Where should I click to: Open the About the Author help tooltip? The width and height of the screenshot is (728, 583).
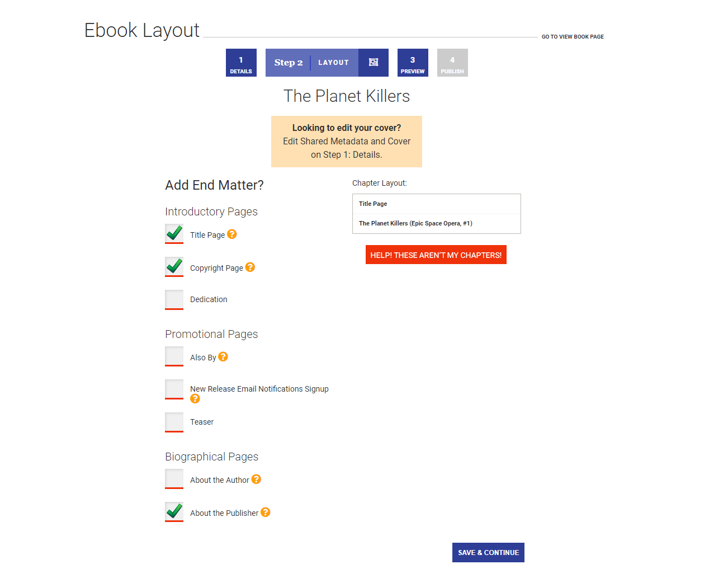click(x=256, y=479)
